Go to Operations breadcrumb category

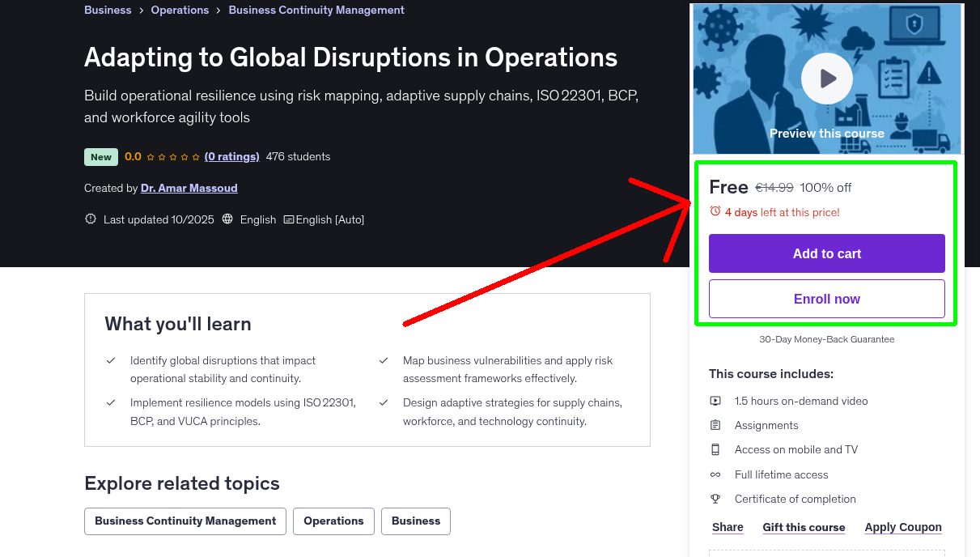tap(180, 10)
